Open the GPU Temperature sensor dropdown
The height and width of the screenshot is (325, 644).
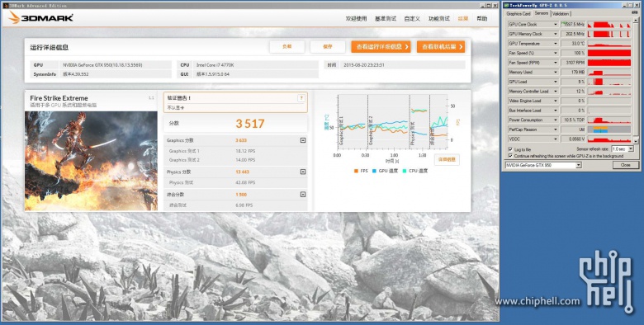pos(556,44)
